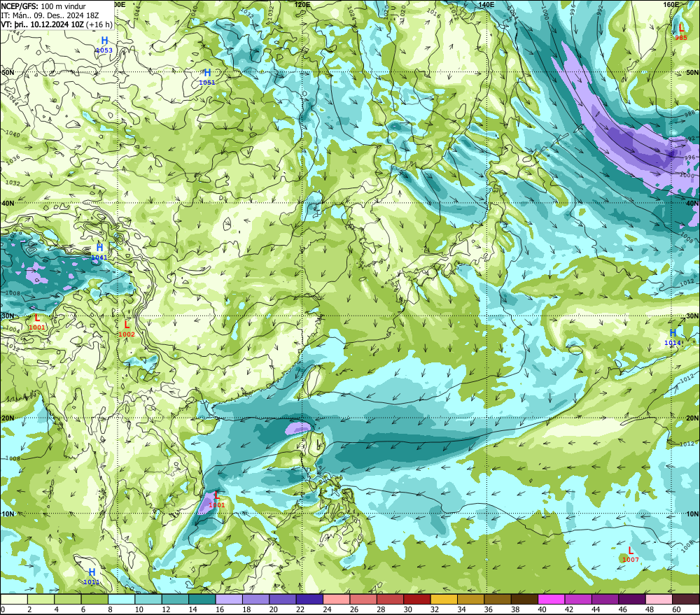Pick the dark purple 46–48 legend swatch
This screenshot has width=700, height=615.
632,600
